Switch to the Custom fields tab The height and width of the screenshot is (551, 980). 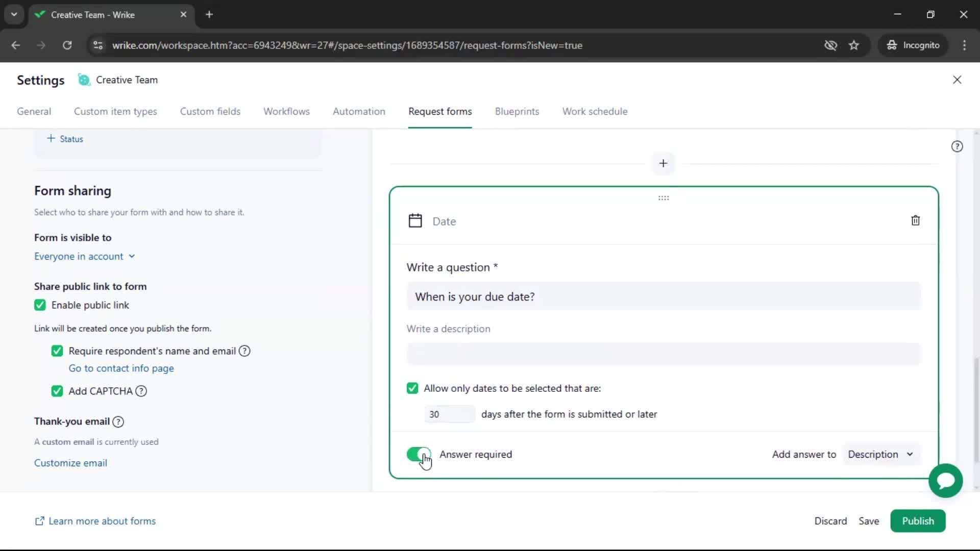click(210, 111)
